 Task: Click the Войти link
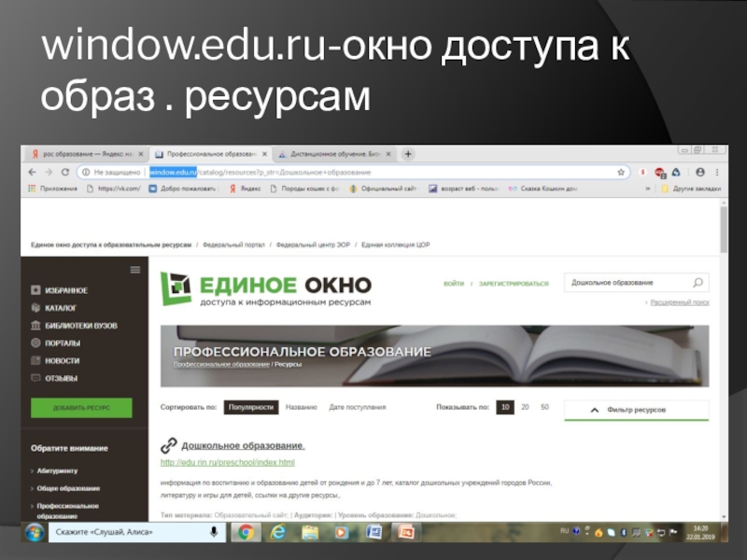pos(454,284)
